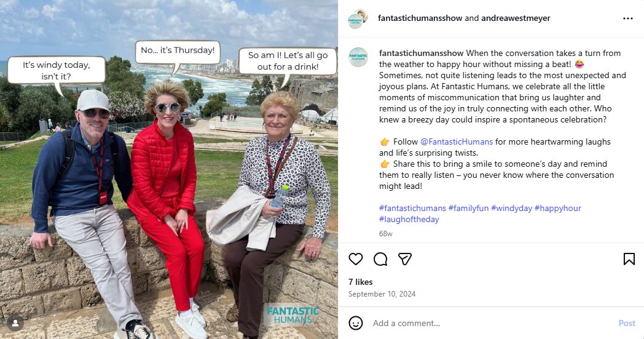
Task: View who liked via 7 likes
Action: pos(361,282)
